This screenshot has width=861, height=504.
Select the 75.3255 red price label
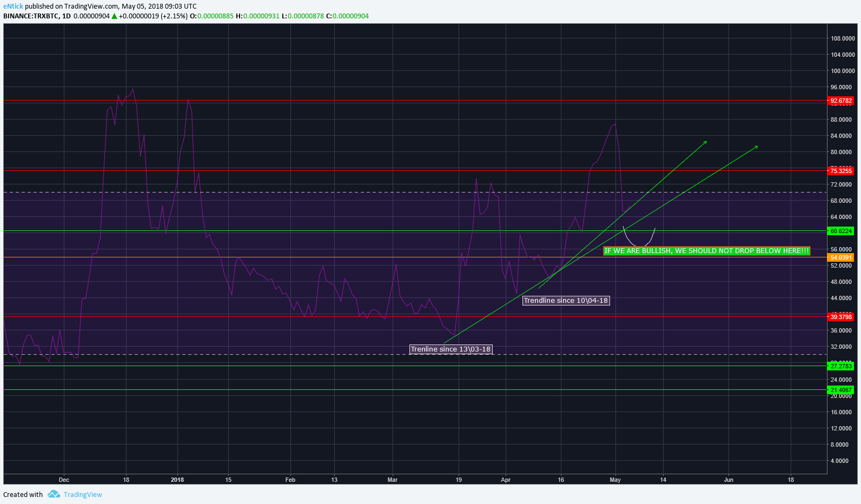point(841,171)
